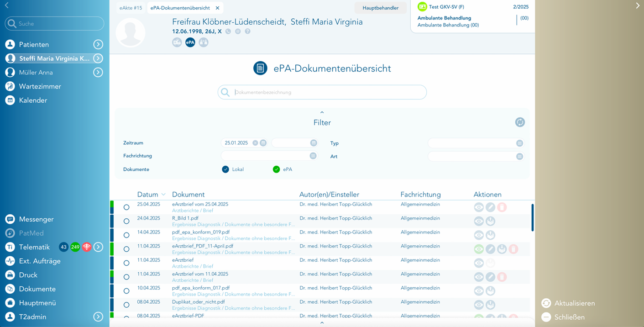
Task: Delete the eArztbrief vom 25.04.2025 document
Action: tap(502, 207)
